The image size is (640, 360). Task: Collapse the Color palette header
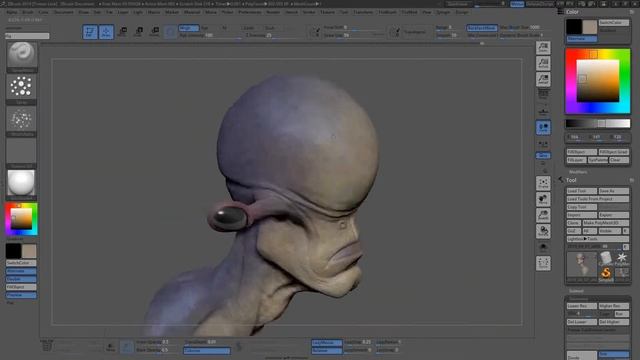[x=572, y=12]
